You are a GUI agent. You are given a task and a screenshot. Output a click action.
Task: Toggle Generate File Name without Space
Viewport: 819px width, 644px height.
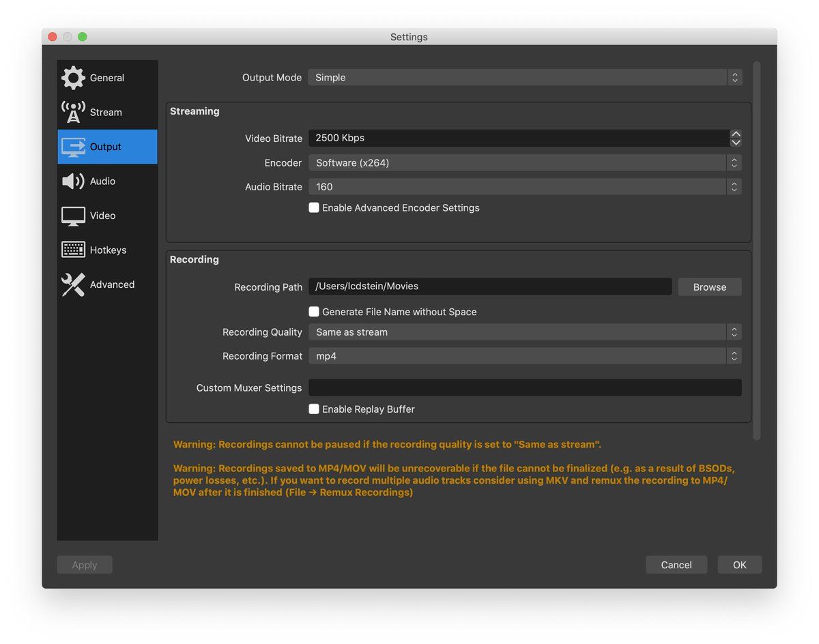coord(314,312)
